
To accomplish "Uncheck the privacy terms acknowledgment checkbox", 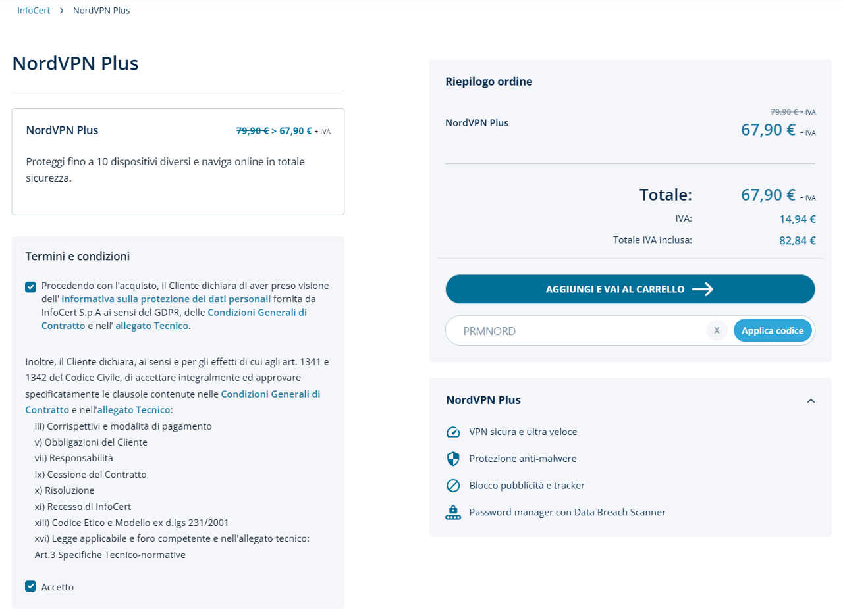I will coord(30,287).
